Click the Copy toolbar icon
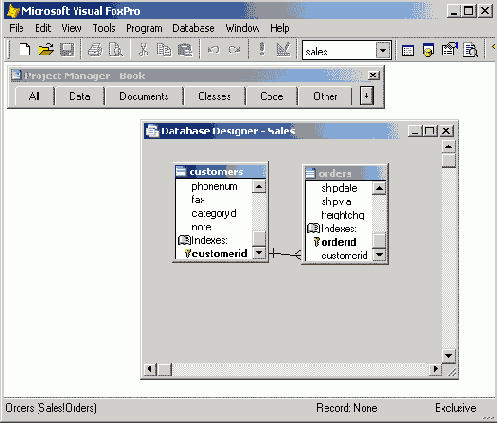The image size is (497, 423). point(164,50)
